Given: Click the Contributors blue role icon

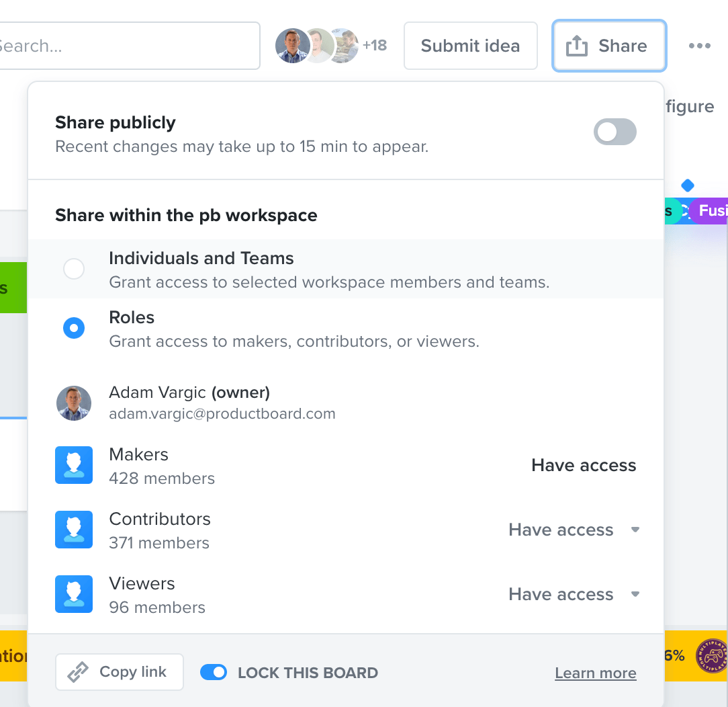Looking at the screenshot, I should 74,530.
